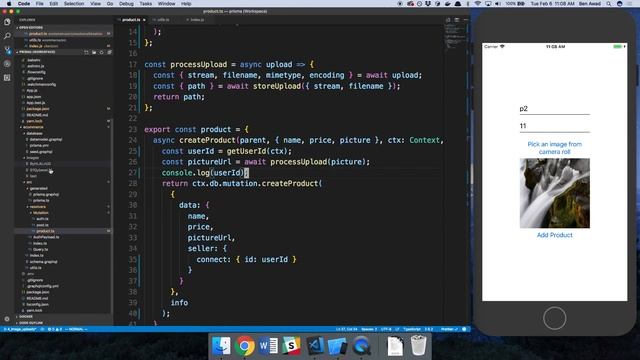Open Microsoft Word from the Dock

pyautogui.click(x=268, y=346)
